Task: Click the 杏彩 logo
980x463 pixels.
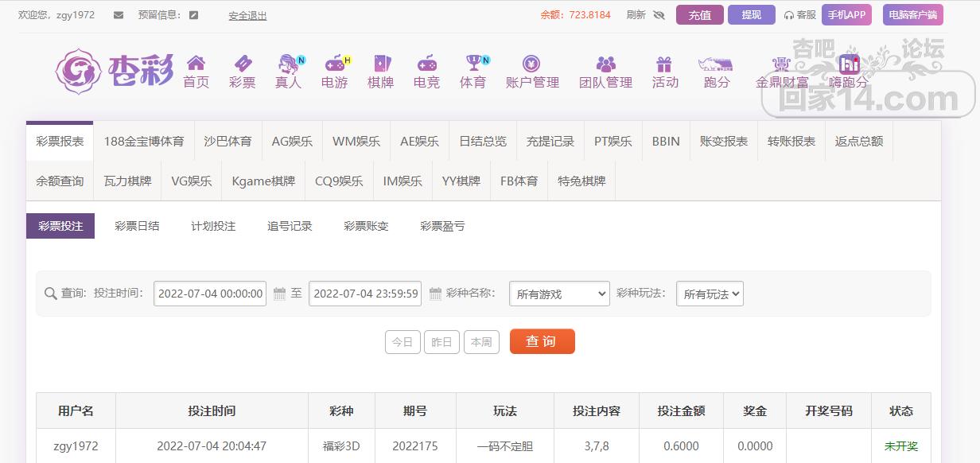Action: (x=115, y=71)
